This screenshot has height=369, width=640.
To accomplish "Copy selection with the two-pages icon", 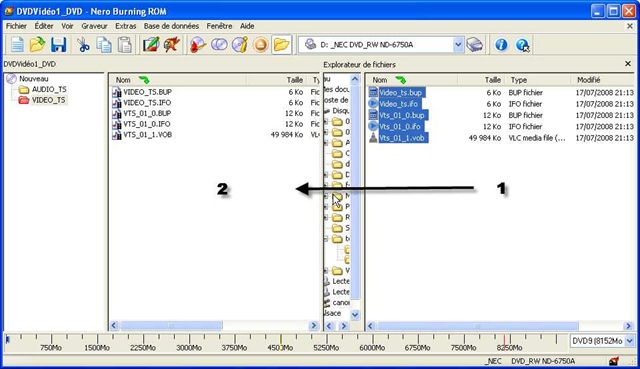I will pos(104,44).
